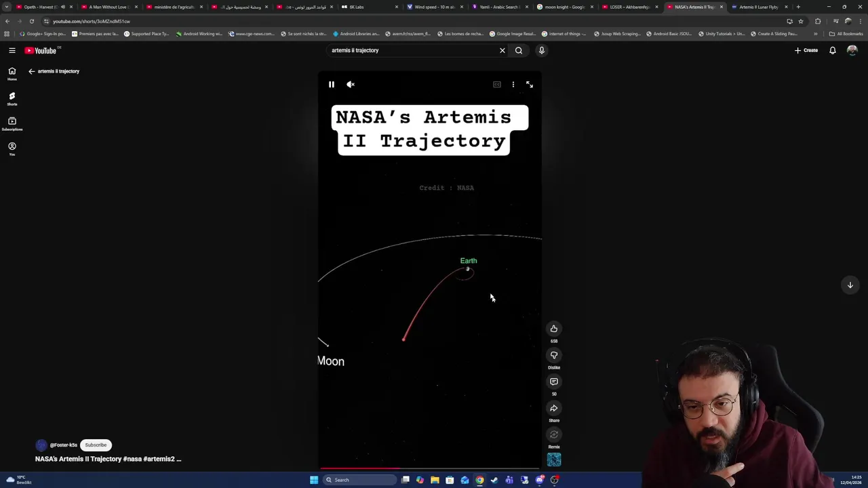This screenshot has width=868, height=488.
Task: Seek within the short's red progress bar
Action: click(x=430, y=468)
